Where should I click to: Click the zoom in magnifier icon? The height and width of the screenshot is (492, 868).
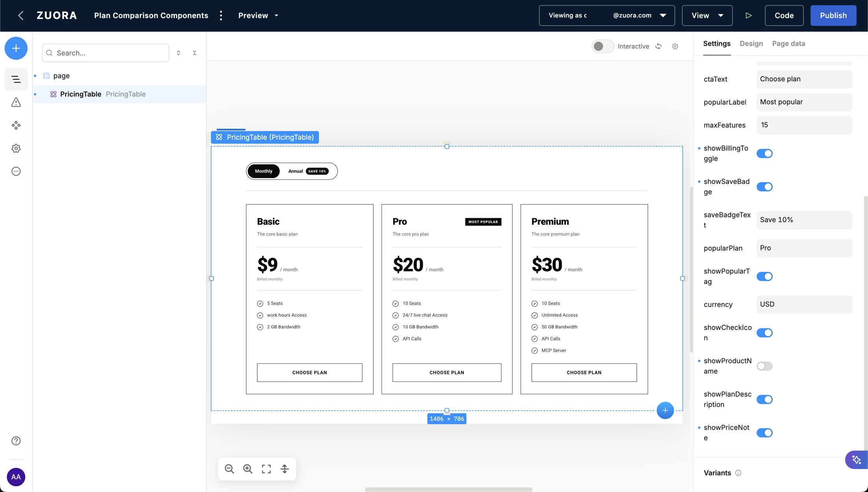click(248, 469)
